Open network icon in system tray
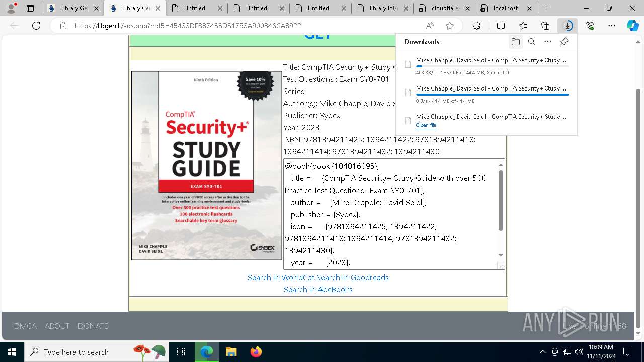Viewport: 644px width, 362px height. 567,352
